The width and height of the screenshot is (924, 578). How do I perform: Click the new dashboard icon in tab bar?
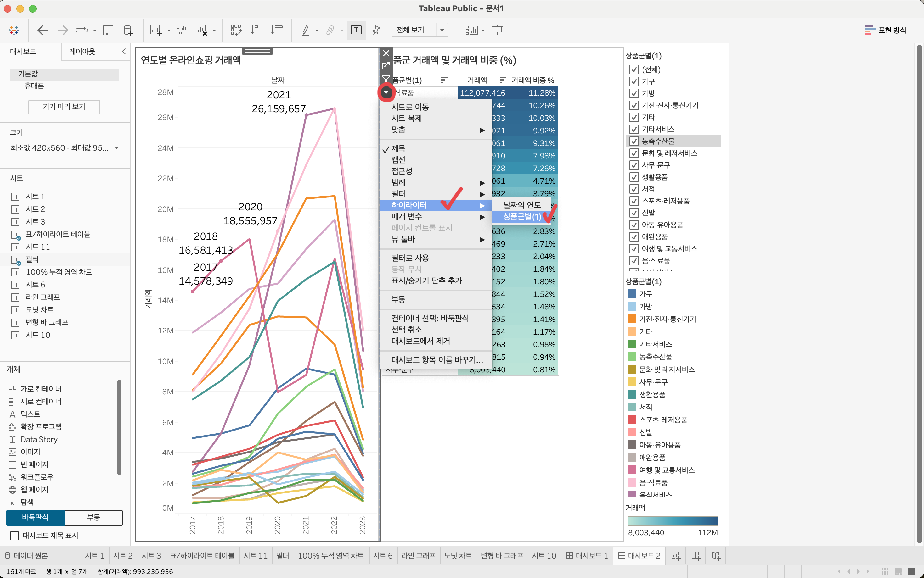click(x=696, y=555)
